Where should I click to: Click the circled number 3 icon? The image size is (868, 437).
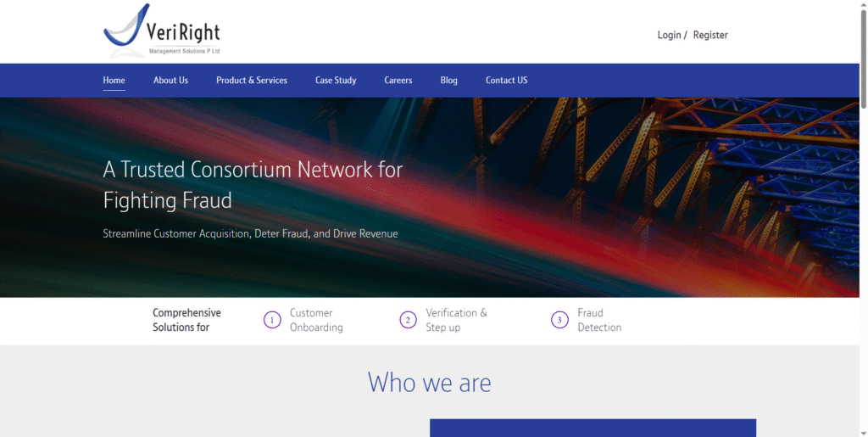pyautogui.click(x=559, y=320)
